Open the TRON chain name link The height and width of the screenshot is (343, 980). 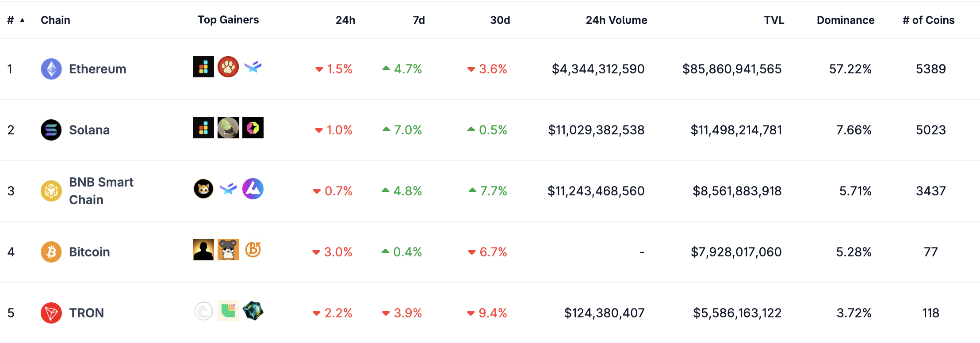click(86, 313)
